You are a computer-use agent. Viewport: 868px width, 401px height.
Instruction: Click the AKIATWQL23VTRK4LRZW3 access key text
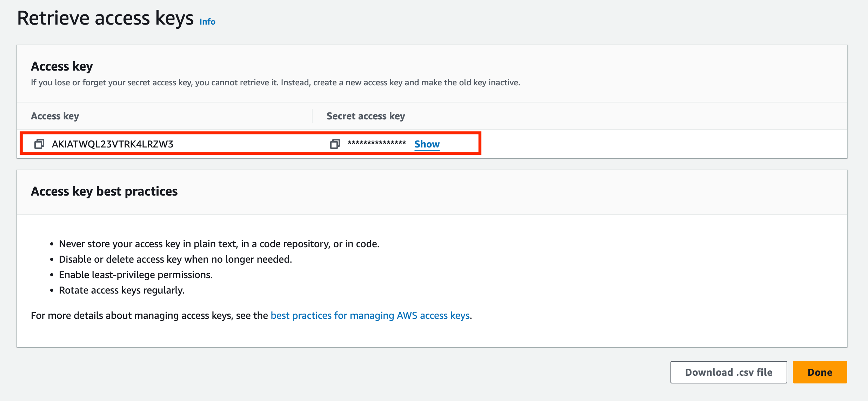[x=112, y=144]
